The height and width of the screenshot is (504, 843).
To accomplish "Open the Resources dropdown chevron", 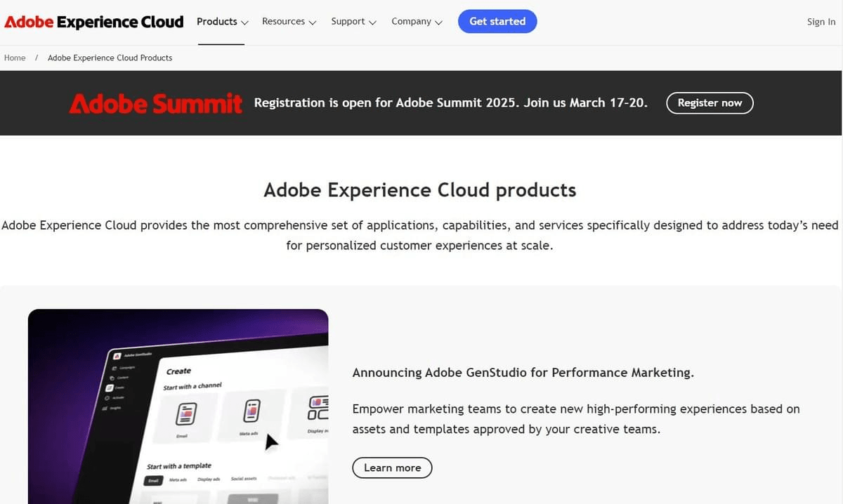I will pos(313,22).
